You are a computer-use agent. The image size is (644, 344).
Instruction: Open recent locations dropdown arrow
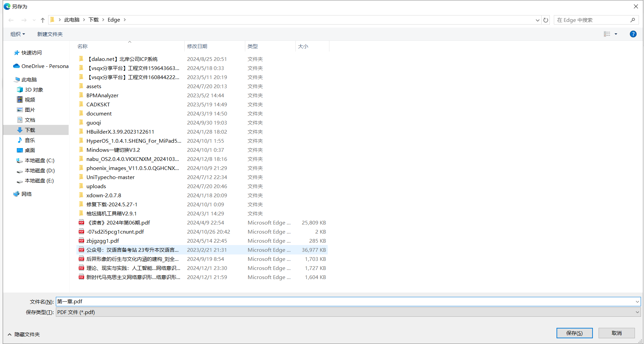pos(34,20)
